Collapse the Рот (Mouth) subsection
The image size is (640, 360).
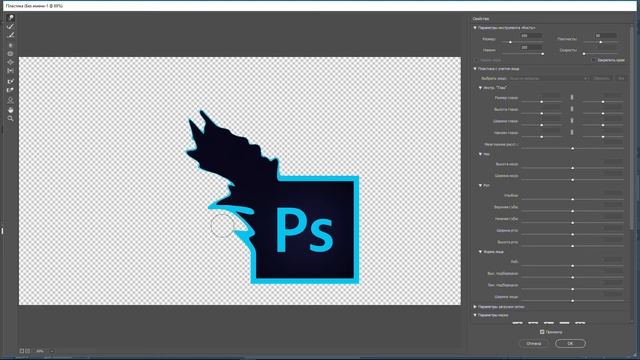click(x=480, y=185)
